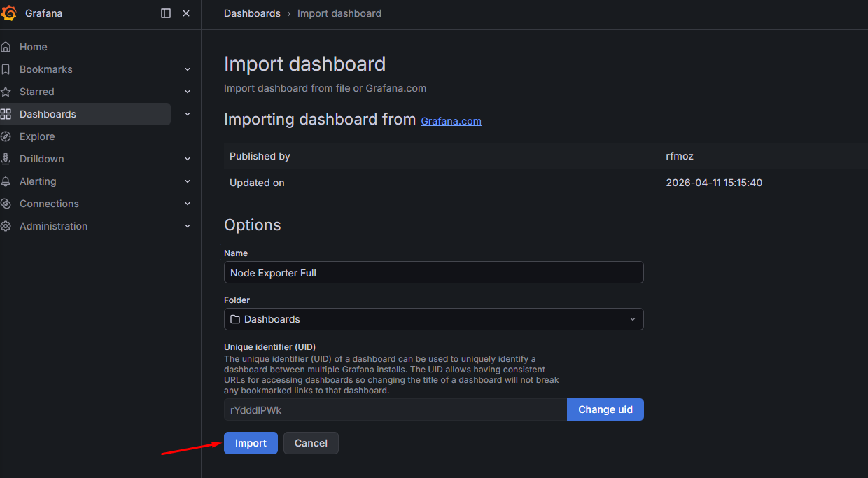Click the Dashboards breadcrumb link
This screenshot has height=478, width=868.
[x=252, y=13]
